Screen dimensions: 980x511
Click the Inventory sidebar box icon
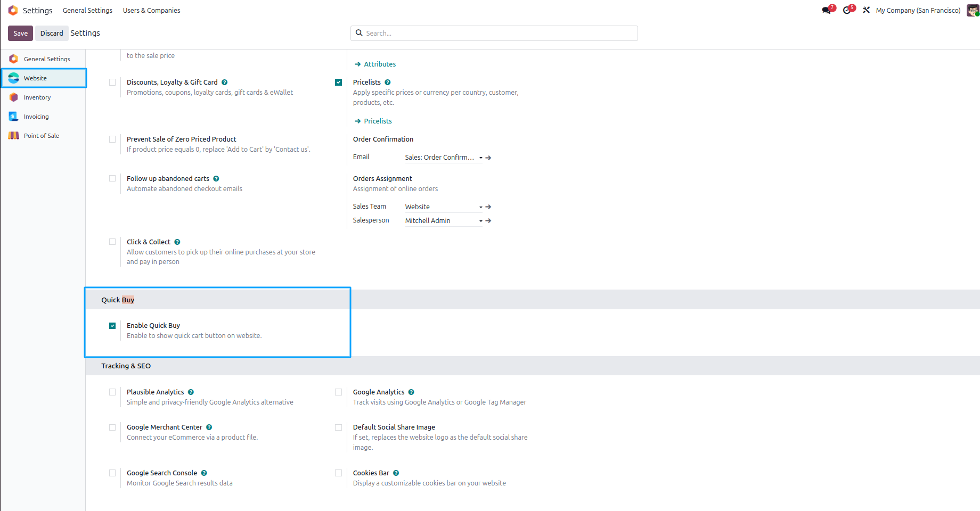click(x=14, y=97)
